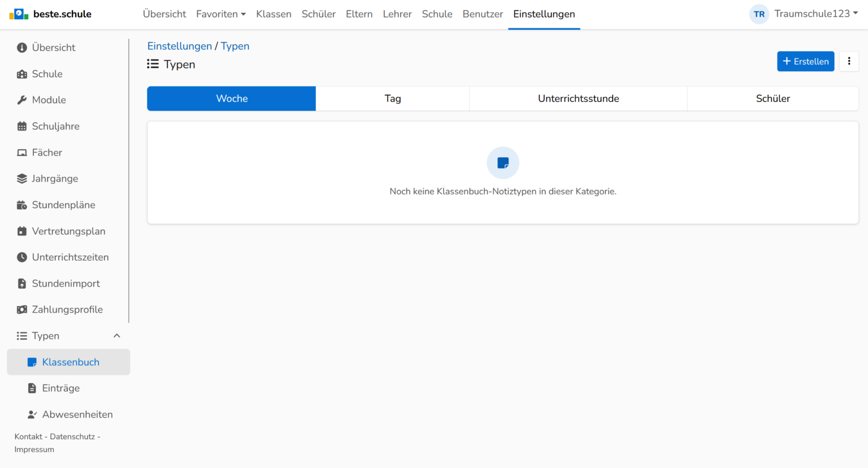The image size is (868, 468).
Task: Open Lehrer in the top navigation
Action: [x=397, y=14]
